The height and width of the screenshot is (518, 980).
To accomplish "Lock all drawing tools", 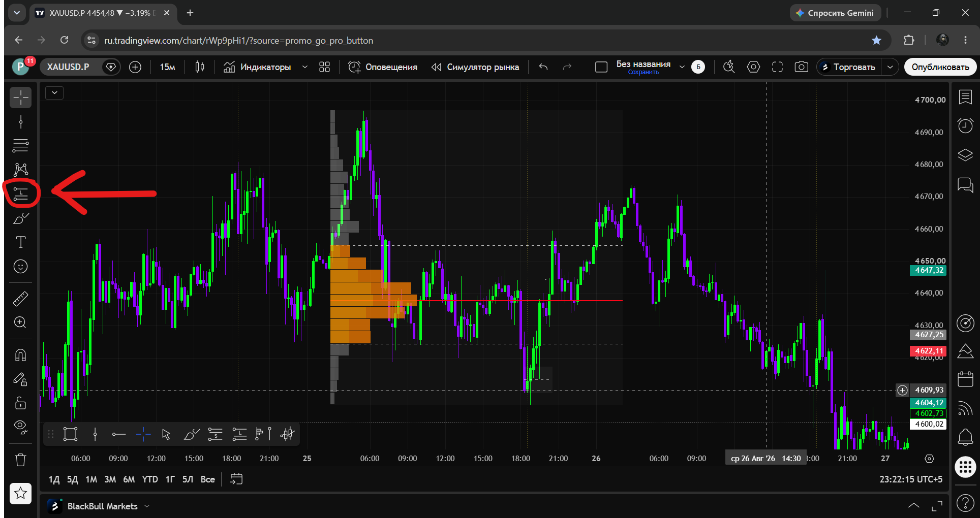I will [x=21, y=403].
